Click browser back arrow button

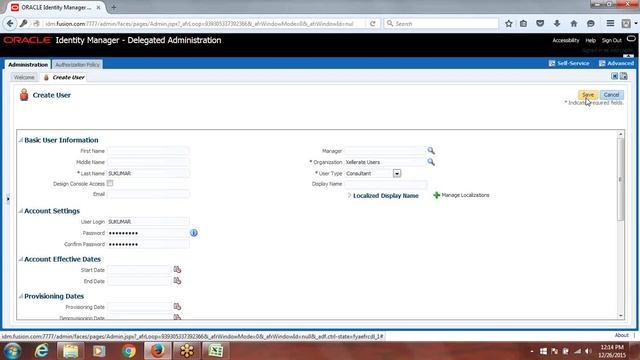pos(10,24)
